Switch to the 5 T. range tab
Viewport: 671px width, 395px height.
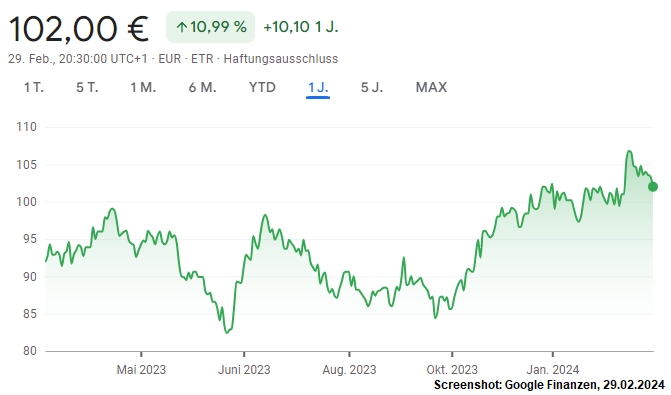pos(87,87)
